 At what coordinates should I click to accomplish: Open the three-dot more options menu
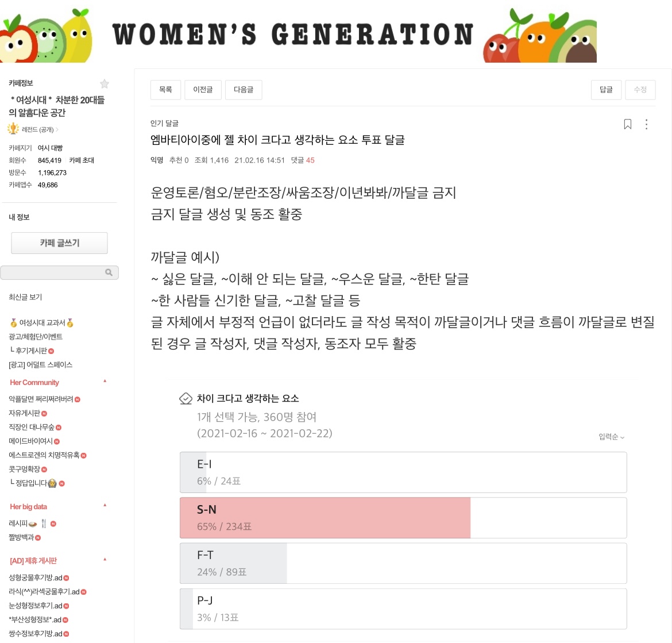click(647, 124)
